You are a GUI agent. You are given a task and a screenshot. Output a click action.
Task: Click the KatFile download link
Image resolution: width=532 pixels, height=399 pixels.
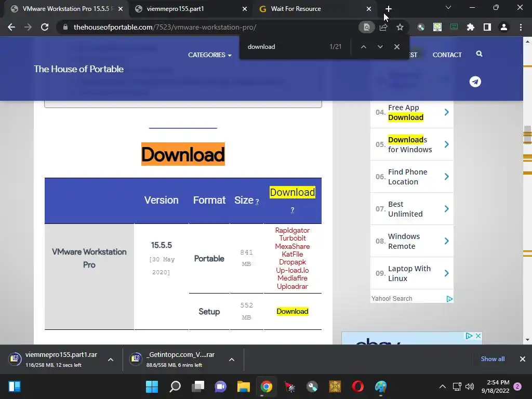[292, 254]
